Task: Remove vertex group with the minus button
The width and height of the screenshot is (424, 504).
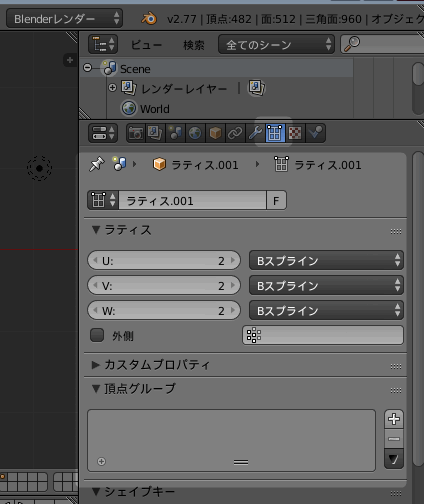Action: [x=394, y=439]
